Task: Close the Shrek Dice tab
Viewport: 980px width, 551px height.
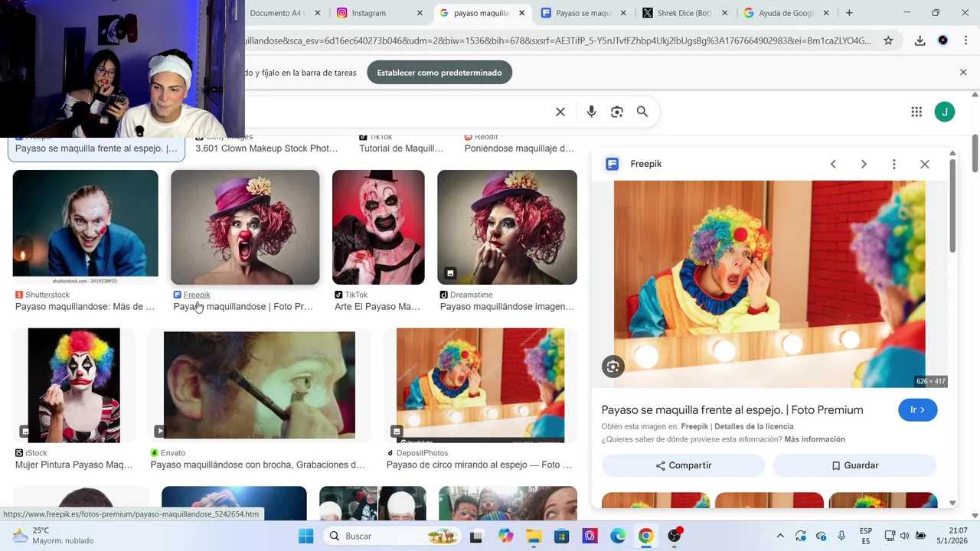Action: tap(724, 13)
